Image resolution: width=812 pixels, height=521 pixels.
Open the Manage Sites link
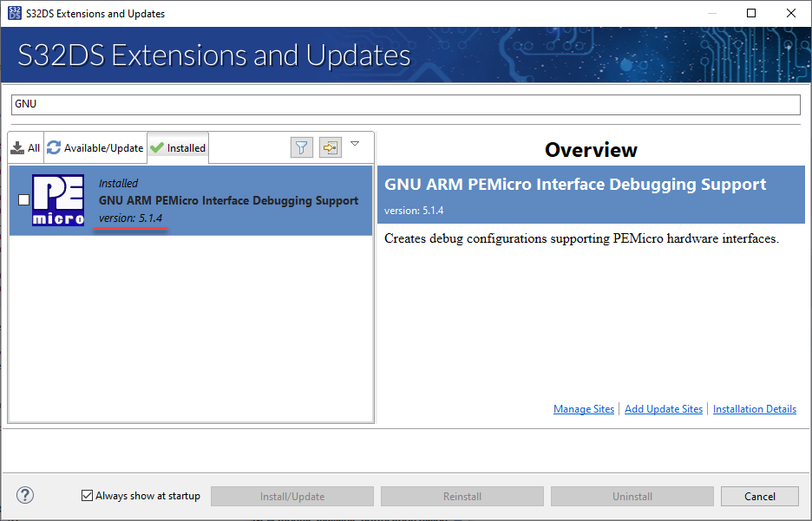coord(583,408)
